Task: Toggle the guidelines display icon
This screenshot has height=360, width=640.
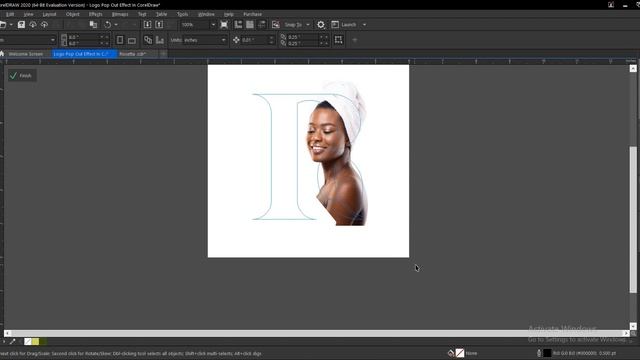Action: [262, 25]
